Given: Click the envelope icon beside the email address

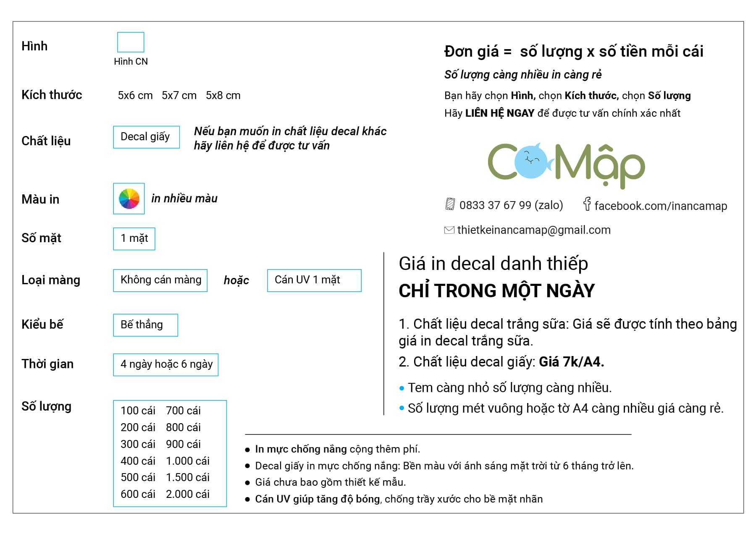Looking at the screenshot, I should [449, 230].
